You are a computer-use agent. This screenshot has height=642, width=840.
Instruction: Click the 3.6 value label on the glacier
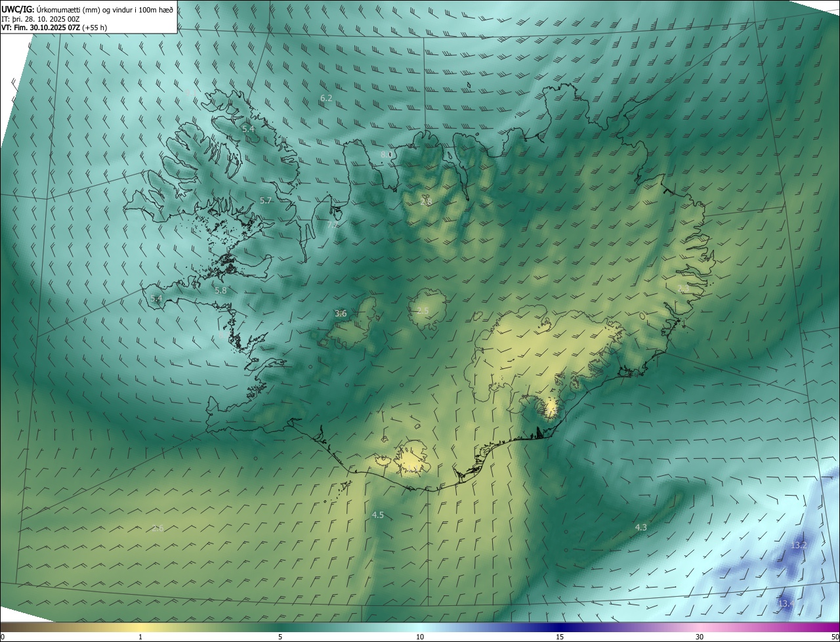pos(341,314)
